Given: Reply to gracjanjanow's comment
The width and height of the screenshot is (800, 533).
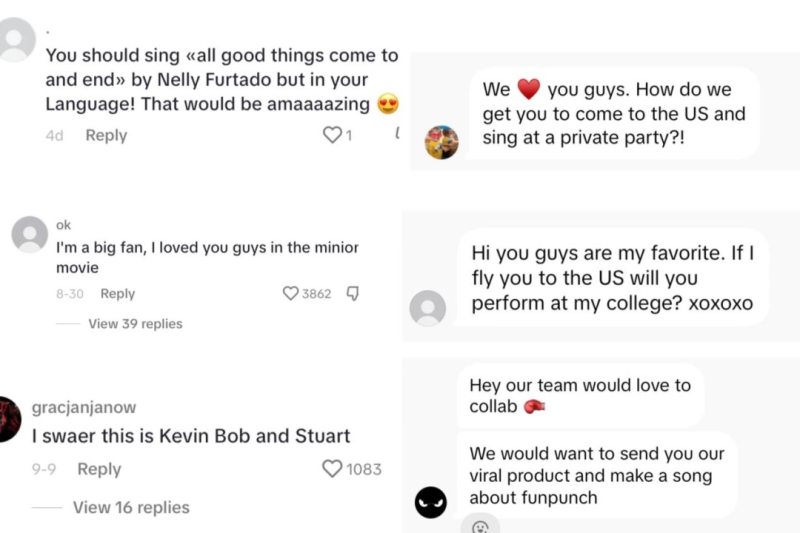Looking at the screenshot, I should [x=99, y=469].
